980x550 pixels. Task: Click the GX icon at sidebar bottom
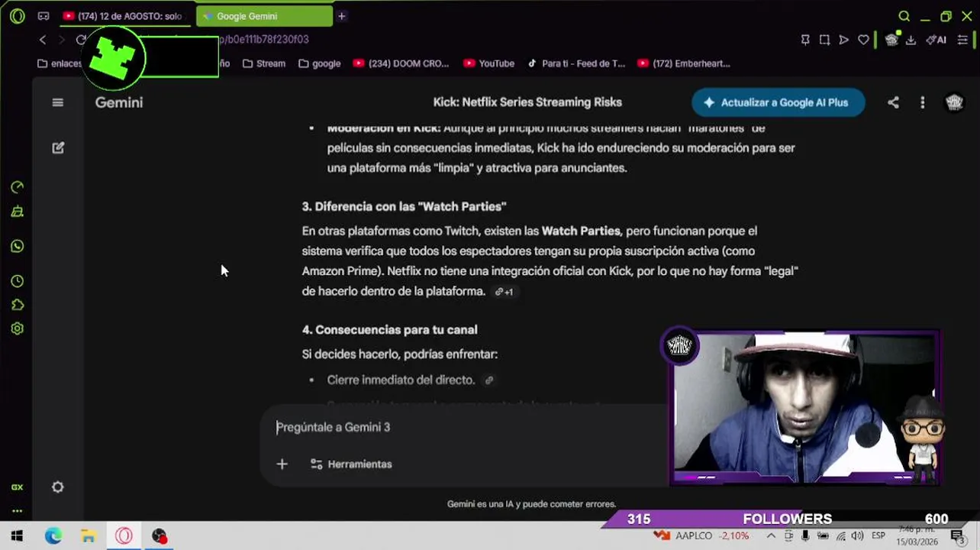17,487
